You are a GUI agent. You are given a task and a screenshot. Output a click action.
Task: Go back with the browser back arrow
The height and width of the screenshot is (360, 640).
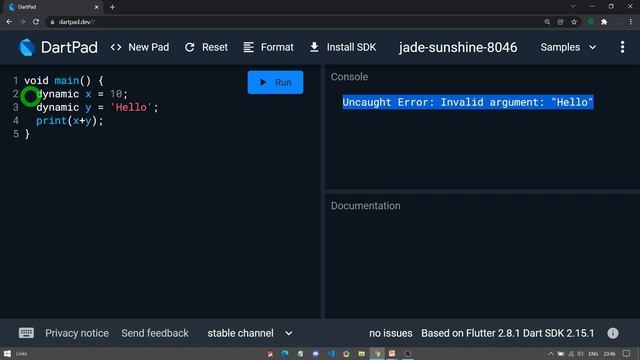(x=9, y=22)
